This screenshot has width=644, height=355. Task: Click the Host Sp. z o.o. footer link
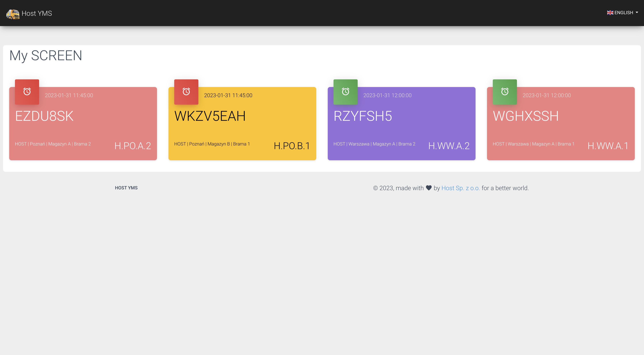[461, 188]
